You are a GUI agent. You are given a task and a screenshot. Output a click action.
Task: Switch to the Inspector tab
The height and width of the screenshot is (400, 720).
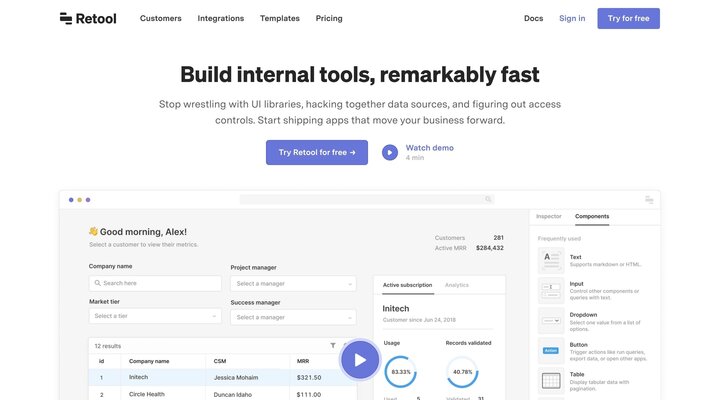click(x=549, y=216)
